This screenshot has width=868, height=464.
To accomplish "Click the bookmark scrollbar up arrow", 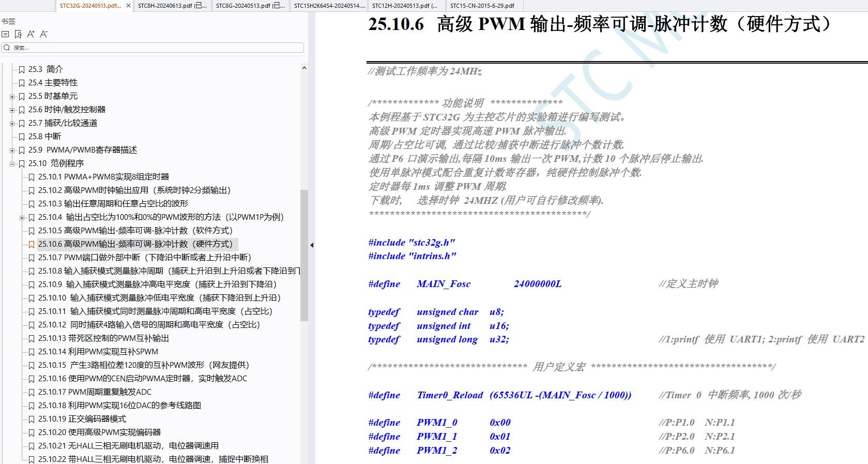I will [x=304, y=68].
